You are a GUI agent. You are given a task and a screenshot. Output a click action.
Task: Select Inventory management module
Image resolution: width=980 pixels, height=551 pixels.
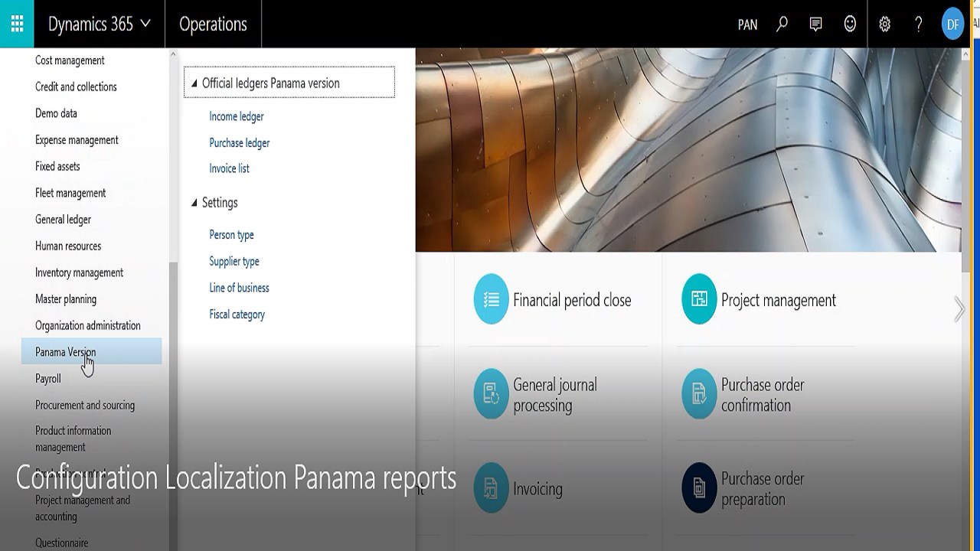coord(79,272)
